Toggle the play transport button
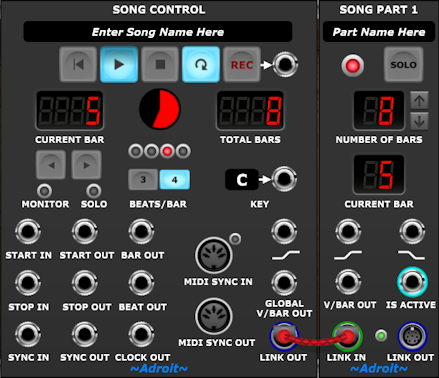Viewport: 439px width, 378px height. pyautogui.click(x=119, y=64)
